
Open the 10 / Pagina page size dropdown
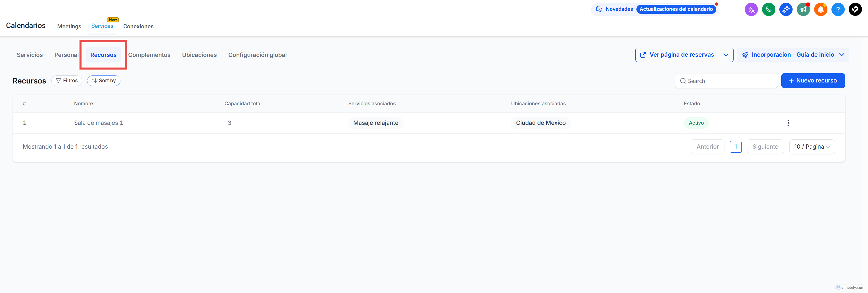click(812, 147)
